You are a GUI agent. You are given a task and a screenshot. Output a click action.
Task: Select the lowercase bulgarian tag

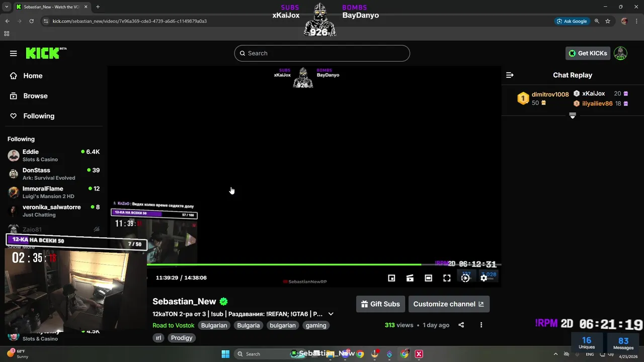pos(283,325)
